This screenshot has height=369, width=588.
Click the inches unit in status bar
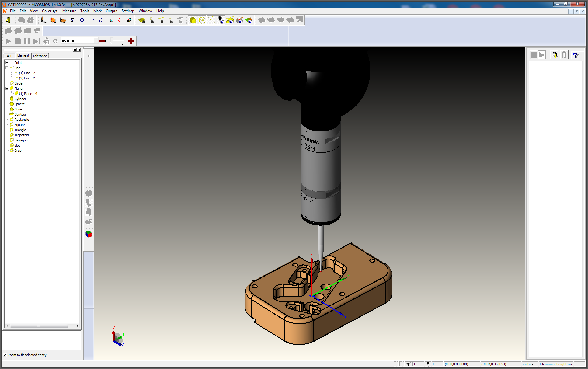click(x=528, y=364)
